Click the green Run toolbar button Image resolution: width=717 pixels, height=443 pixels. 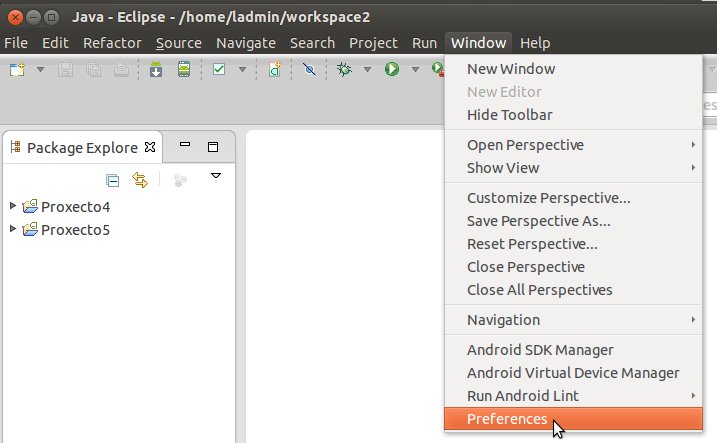392,69
